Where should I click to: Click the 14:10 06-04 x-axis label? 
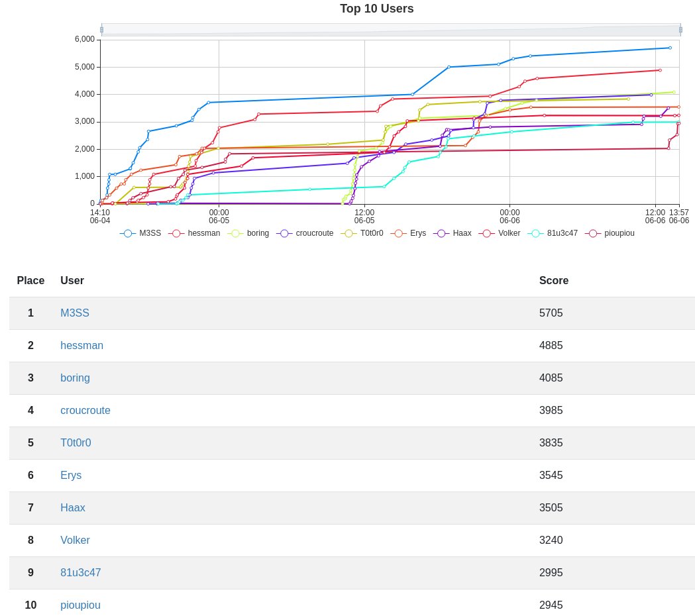click(x=100, y=217)
